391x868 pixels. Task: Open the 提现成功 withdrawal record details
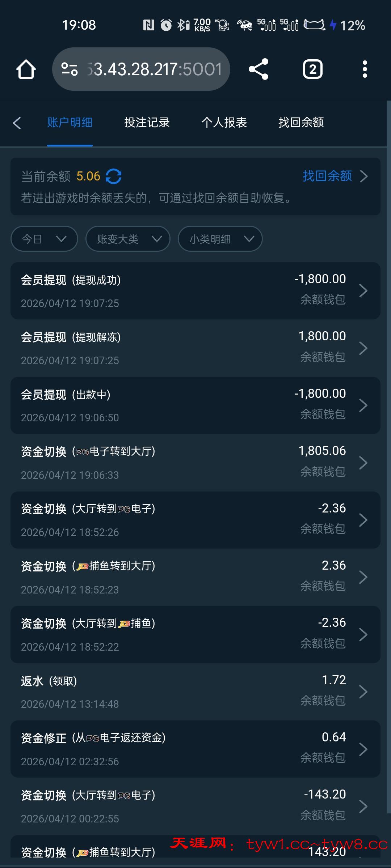pos(195,291)
